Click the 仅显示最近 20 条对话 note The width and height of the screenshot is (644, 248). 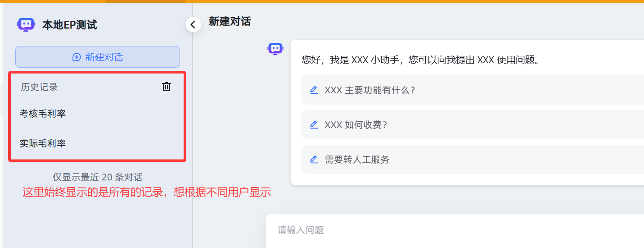tap(97, 177)
